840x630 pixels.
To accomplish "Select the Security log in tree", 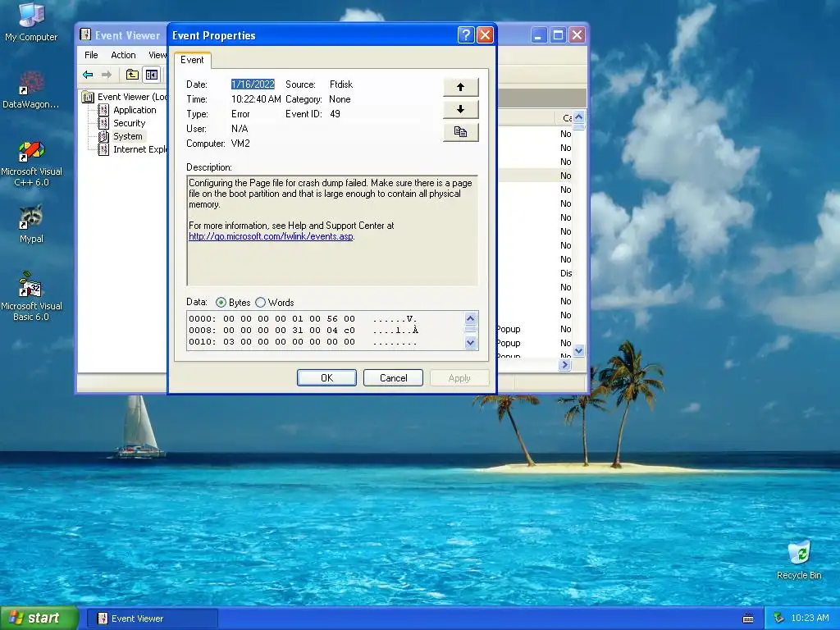I will [x=129, y=123].
